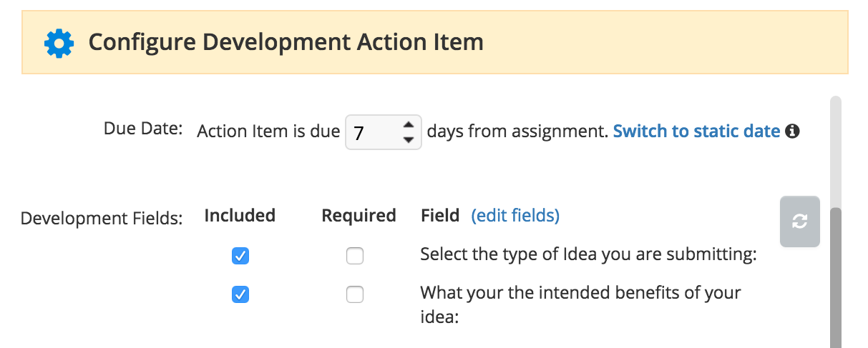This screenshot has height=348, width=868.
Task: Click the Select the type of Idea label
Action: [588, 255]
